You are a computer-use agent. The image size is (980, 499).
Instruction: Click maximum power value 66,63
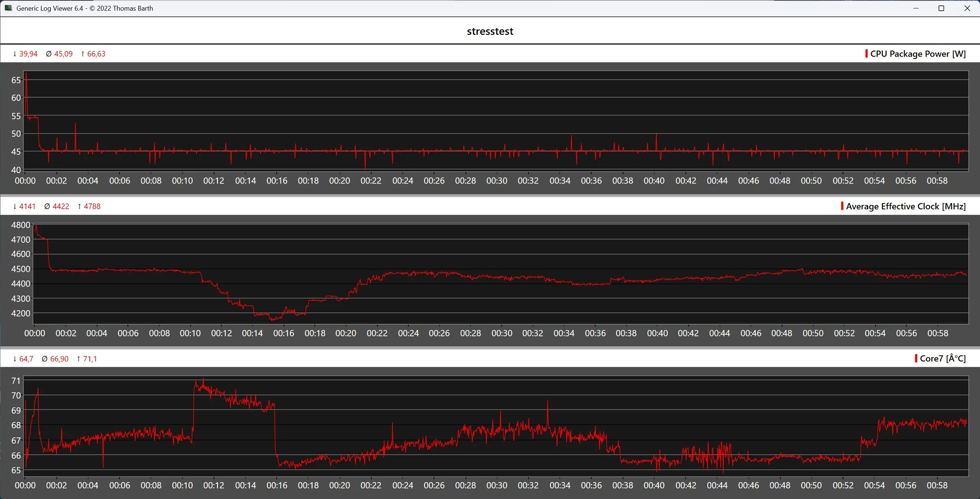pyautogui.click(x=96, y=54)
